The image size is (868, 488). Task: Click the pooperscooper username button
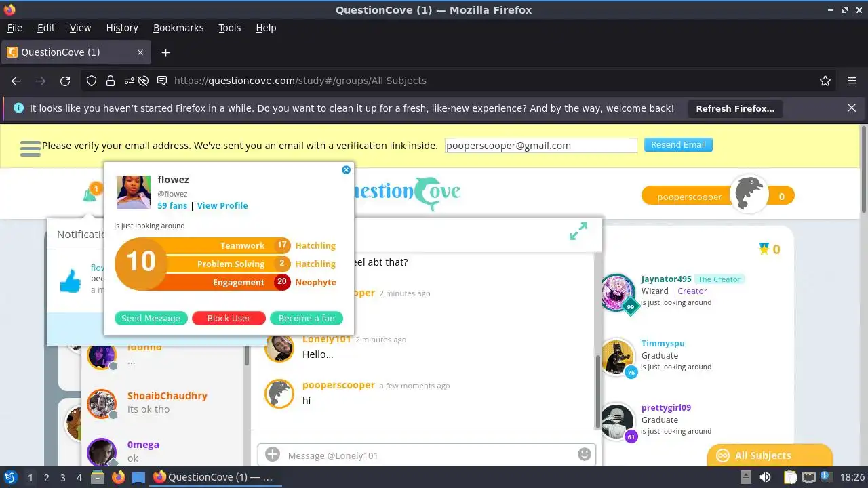690,197
